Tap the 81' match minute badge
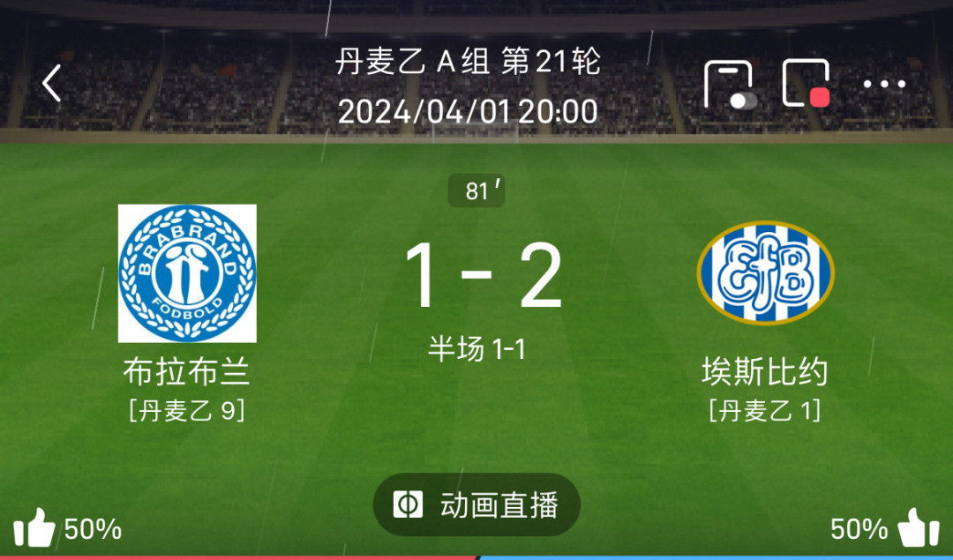 (x=476, y=190)
